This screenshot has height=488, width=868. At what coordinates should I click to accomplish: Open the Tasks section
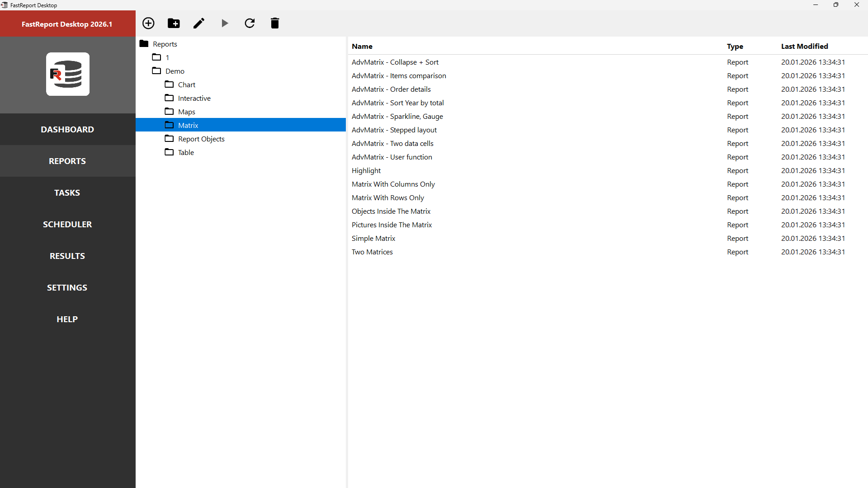(x=67, y=192)
